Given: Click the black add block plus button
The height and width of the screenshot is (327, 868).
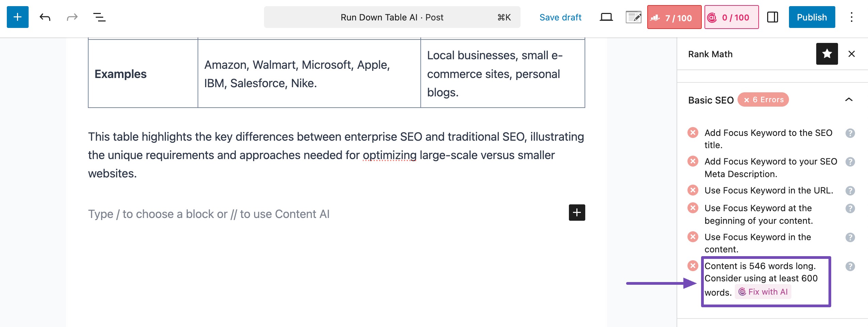Looking at the screenshot, I should point(577,213).
